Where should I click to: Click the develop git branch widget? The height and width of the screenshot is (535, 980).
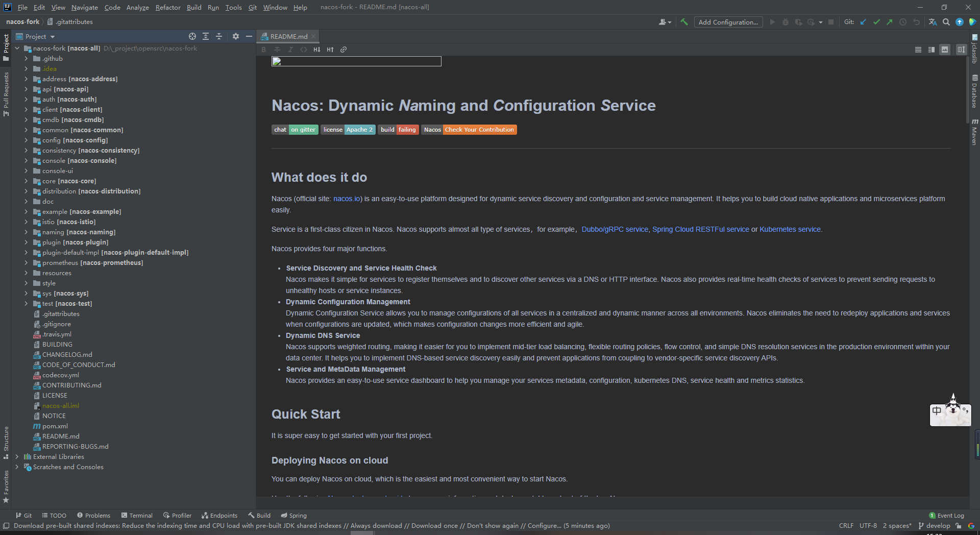pyautogui.click(x=934, y=526)
